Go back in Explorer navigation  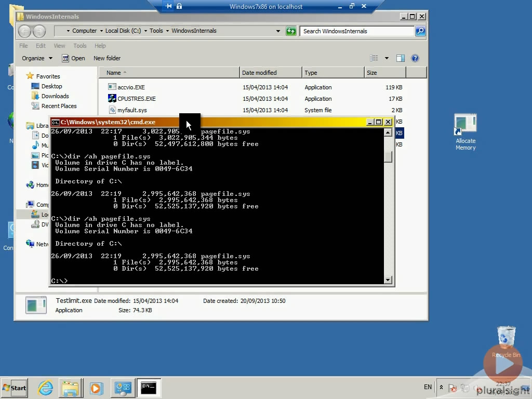pos(24,31)
